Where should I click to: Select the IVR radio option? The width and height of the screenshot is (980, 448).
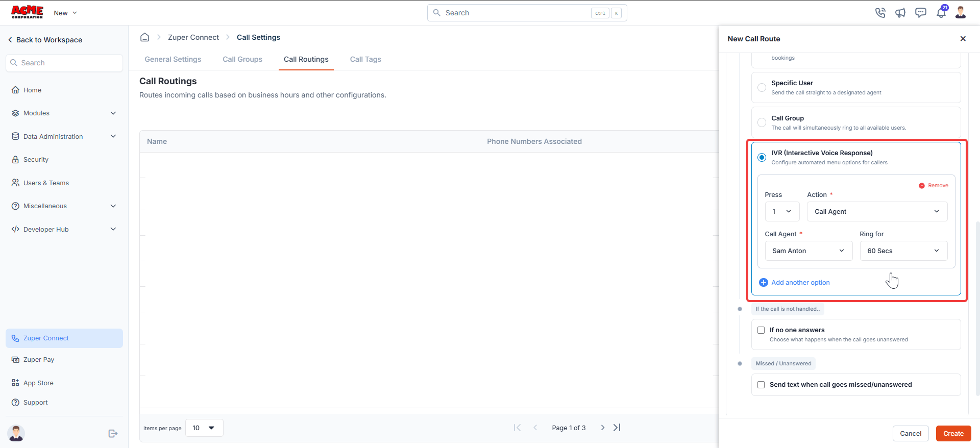tap(762, 157)
